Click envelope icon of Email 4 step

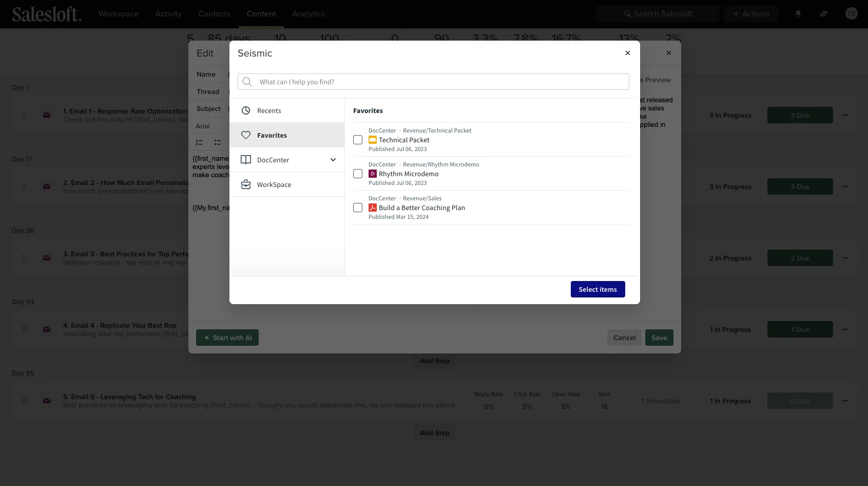(47, 329)
